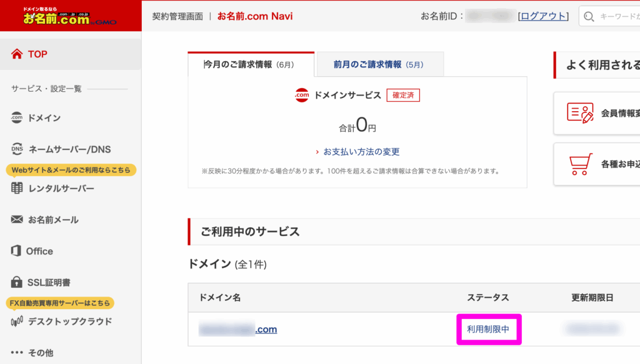Click the shopping cart icon
Viewport: 640px width, 364px height.
(580, 164)
